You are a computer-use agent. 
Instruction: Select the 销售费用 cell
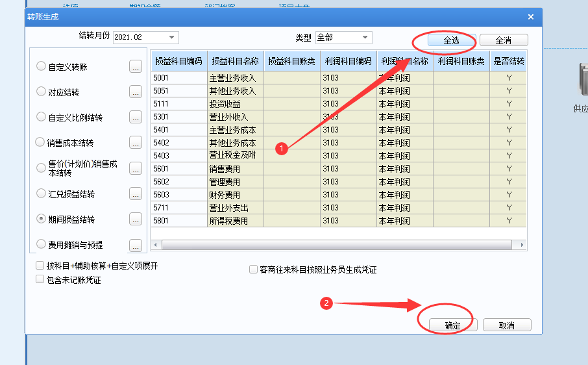236,169
